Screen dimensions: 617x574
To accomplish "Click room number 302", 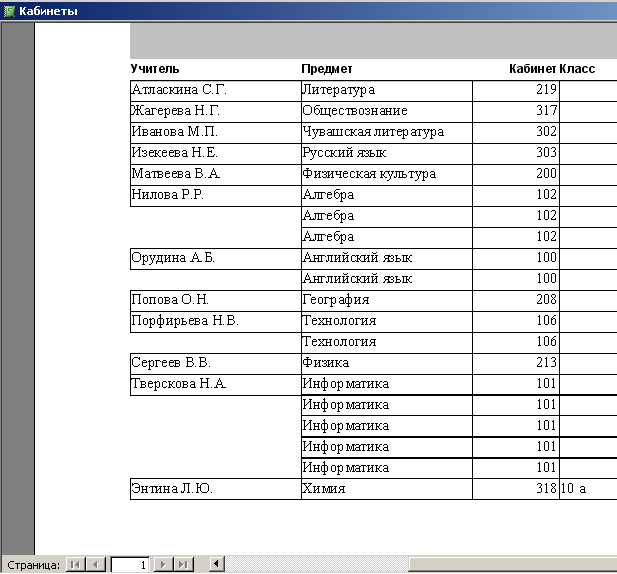I will 516,133.
